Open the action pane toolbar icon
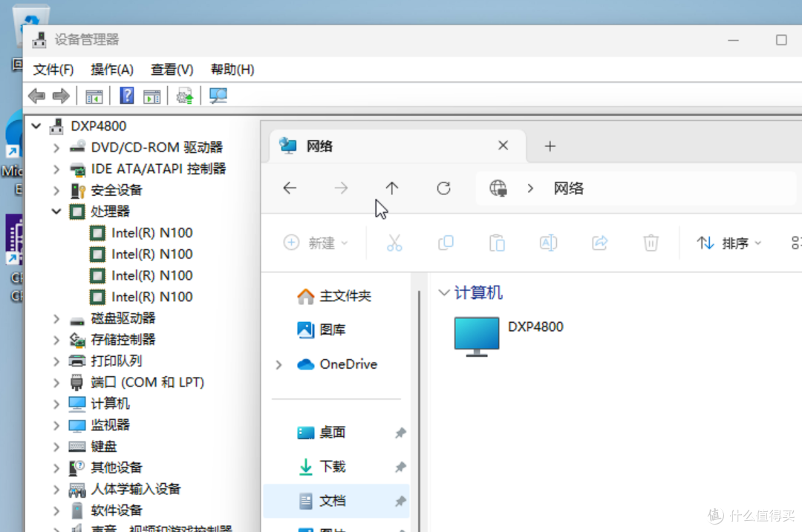 click(151, 96)
